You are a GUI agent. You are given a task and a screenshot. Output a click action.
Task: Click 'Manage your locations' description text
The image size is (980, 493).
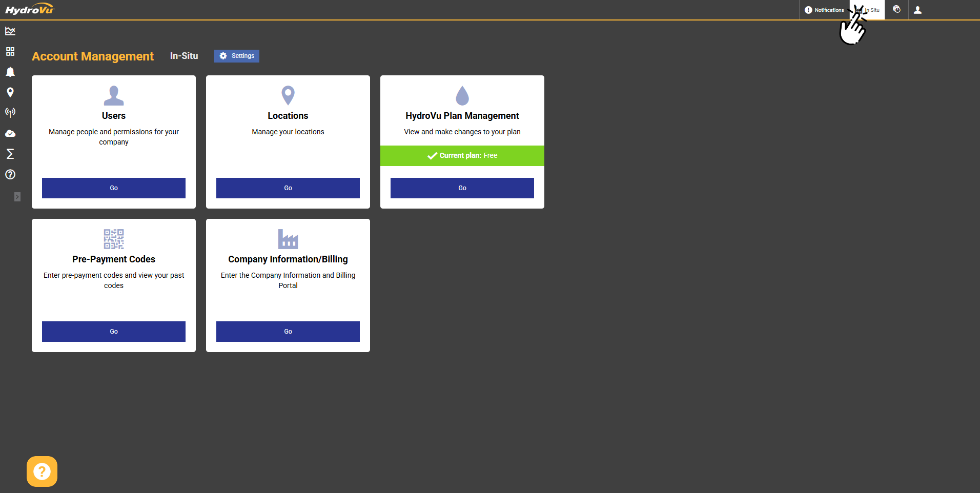point(288,132)
